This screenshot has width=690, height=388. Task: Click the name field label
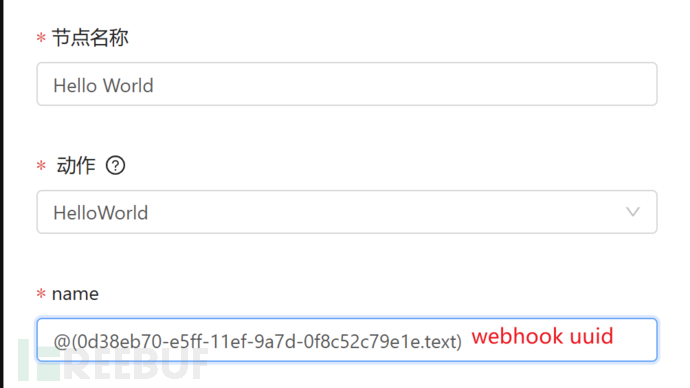(75, 294)
